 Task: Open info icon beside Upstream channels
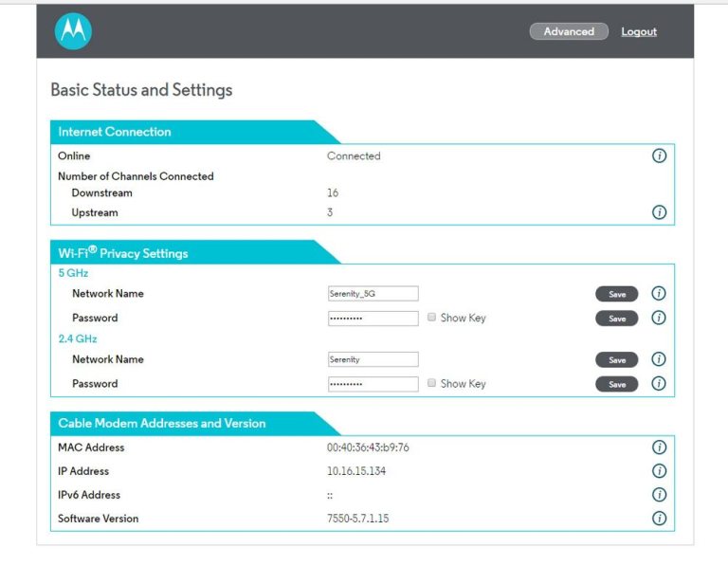coord(659,212)
